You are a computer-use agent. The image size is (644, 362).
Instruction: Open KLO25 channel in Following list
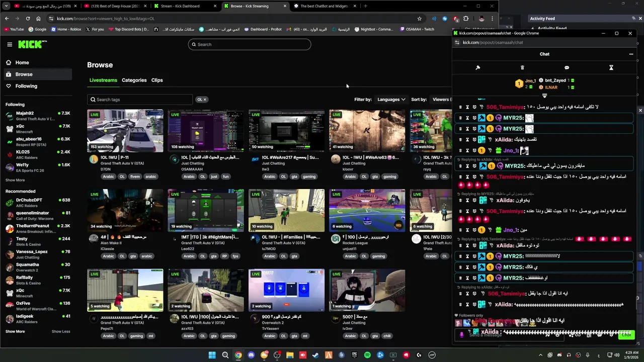[x=38, y=154]
